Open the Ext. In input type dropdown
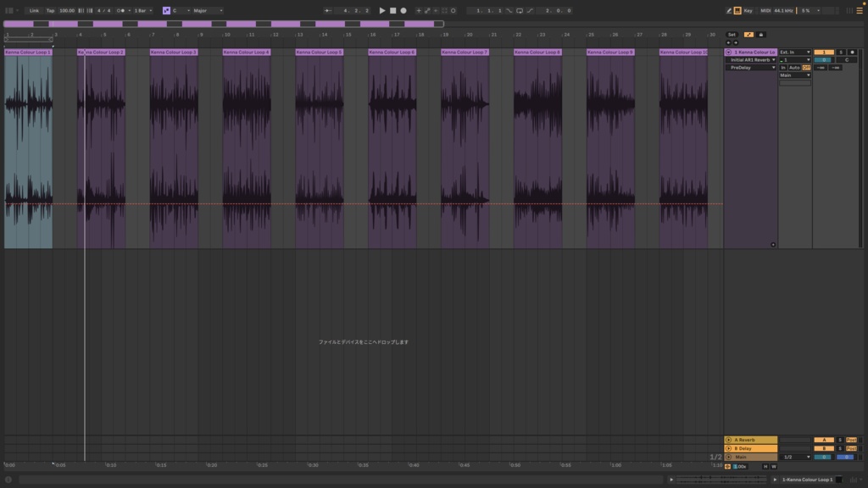 point(795,52)
